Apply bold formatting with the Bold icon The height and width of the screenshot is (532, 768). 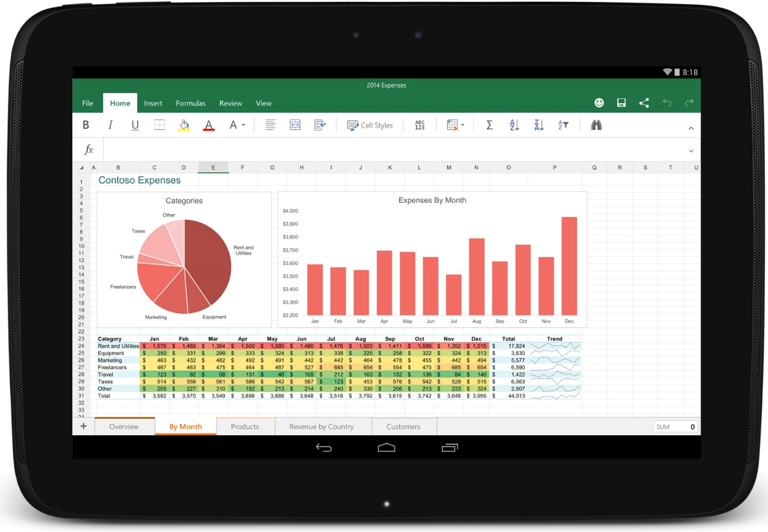(x=85, y=125)
